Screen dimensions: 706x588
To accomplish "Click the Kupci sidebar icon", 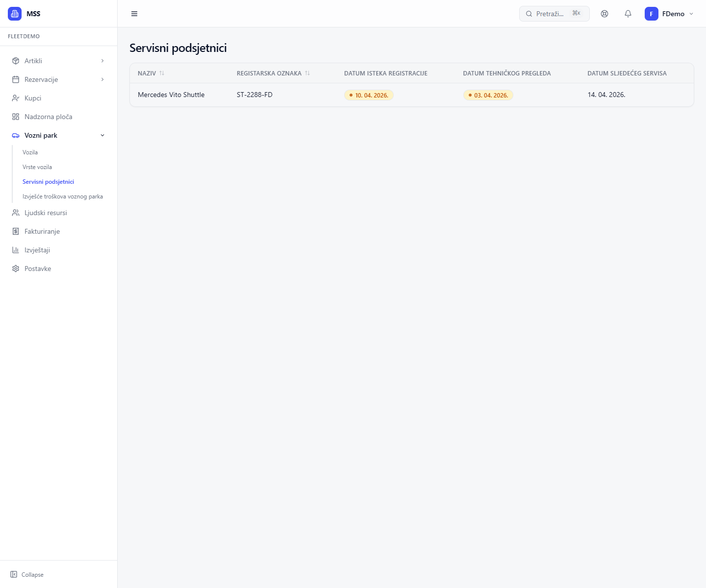I will click(x=16, y=98).
